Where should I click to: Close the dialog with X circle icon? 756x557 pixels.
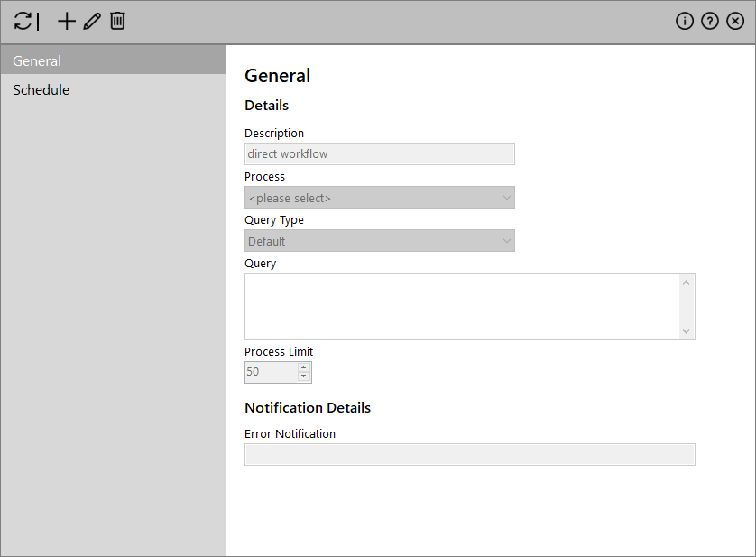click(735, 22)
